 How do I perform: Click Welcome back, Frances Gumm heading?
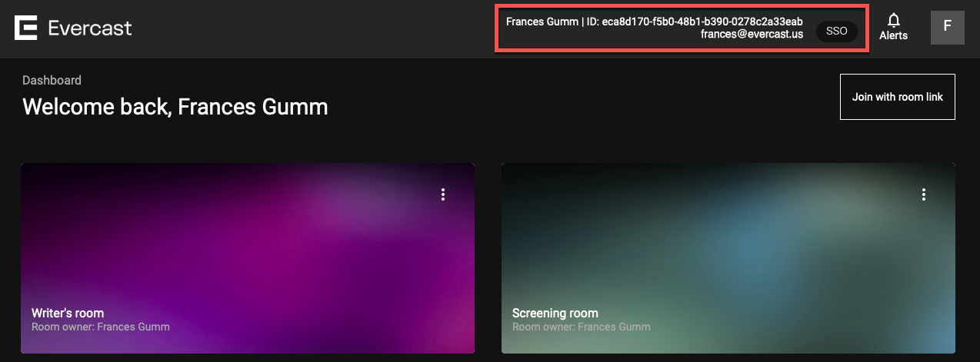click(175, 106)
